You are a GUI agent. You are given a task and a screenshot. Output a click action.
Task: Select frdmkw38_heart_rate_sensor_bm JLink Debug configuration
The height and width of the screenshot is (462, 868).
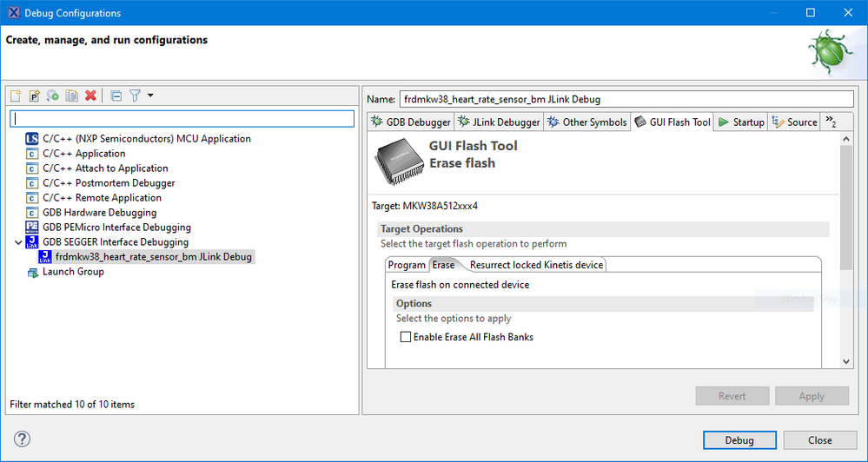point(153,257)
